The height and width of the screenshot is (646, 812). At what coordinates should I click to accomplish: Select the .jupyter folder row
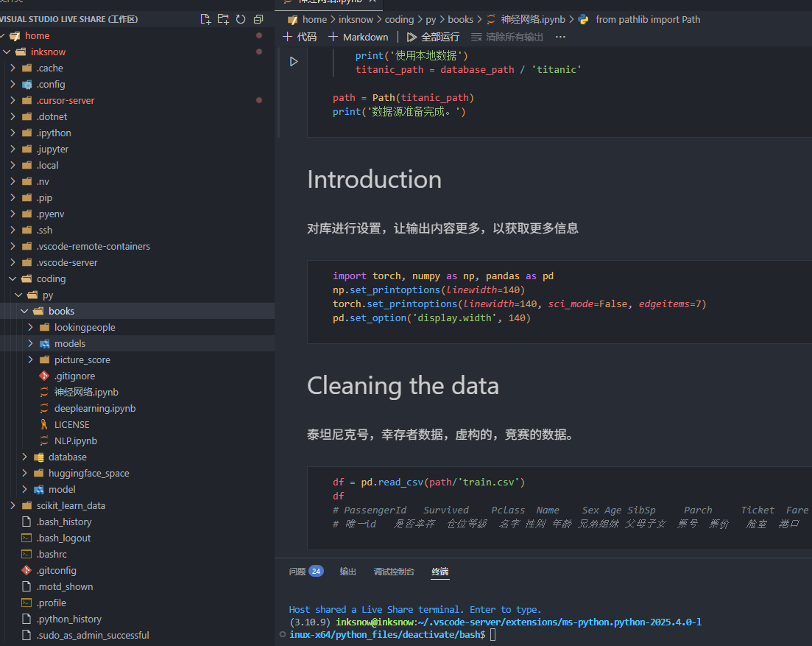tap(137, 150)
